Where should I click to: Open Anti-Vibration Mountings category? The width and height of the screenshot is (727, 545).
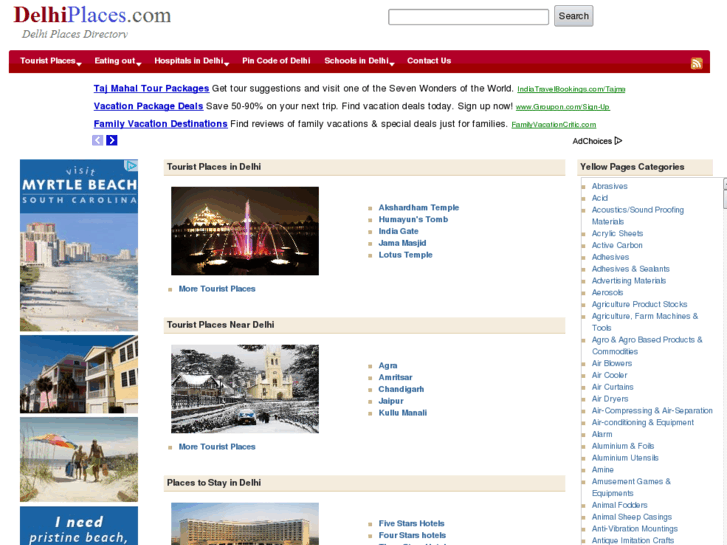pyautogui.click(x=634, y=529)
